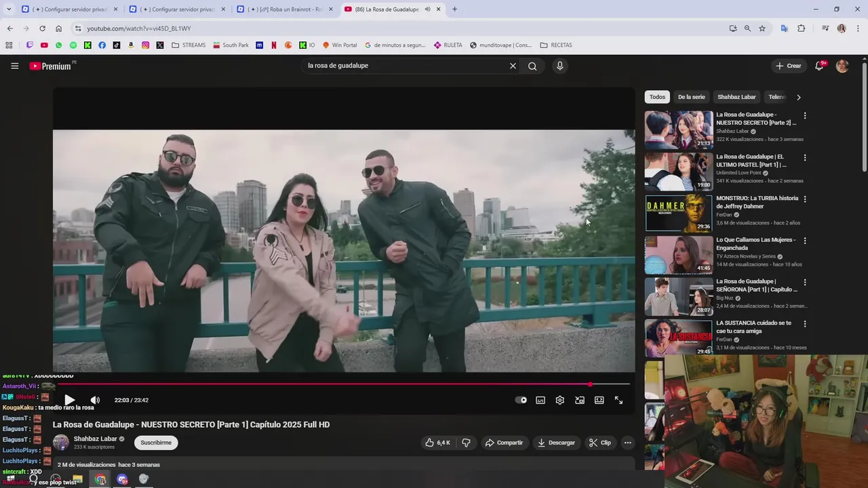Toggle the autoplay switch

point(521,400)
